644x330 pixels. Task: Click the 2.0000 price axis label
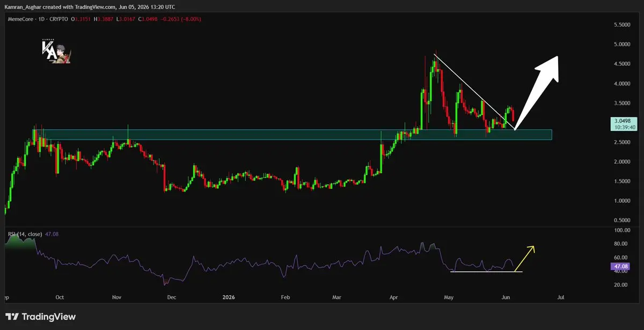(x=621, y=162)
